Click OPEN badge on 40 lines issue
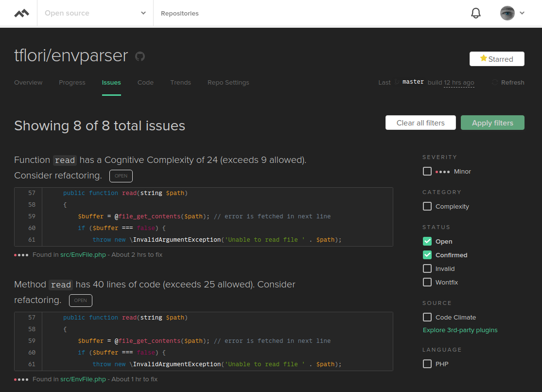The height and width of the screenshot is (392, 542). 81,300
